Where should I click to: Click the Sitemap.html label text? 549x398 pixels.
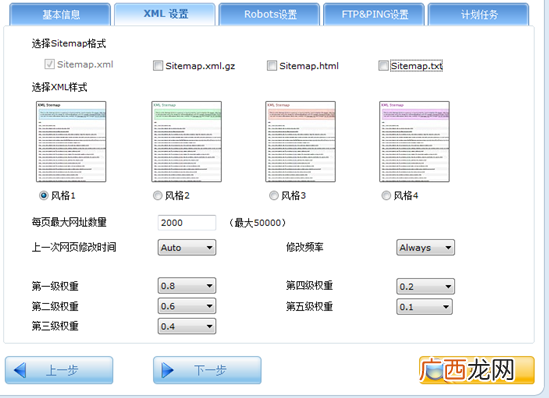[x=309, y=66]
